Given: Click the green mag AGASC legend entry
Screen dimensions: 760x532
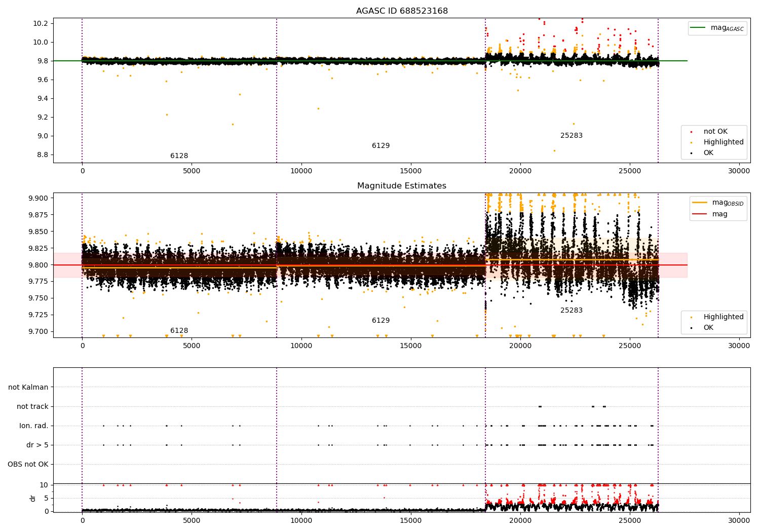Looking at the screenshot, I should coord(717,28).
